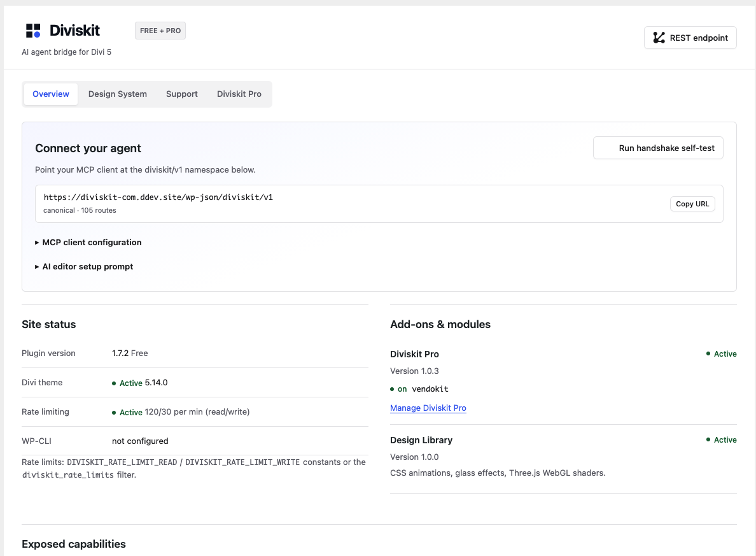Open the REST endpoint button
Viewport: 756px width, 556px height.
(690, 38)
